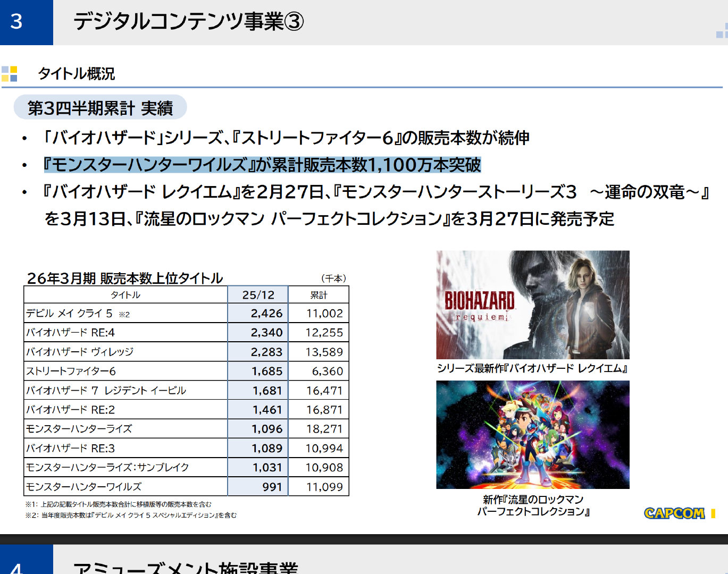Click the cumulative value 12,255
Image resolution: width=728 pixels, height=574 pixels.
pos(324,333)
